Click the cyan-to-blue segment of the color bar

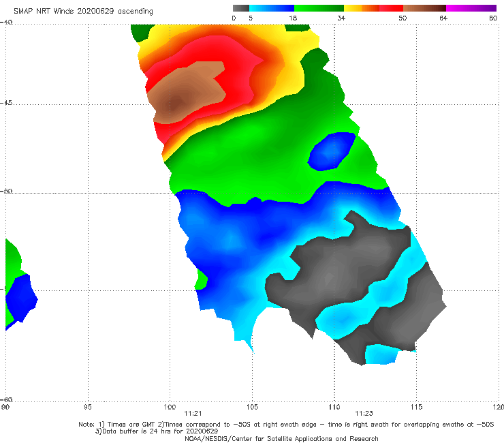272,8
